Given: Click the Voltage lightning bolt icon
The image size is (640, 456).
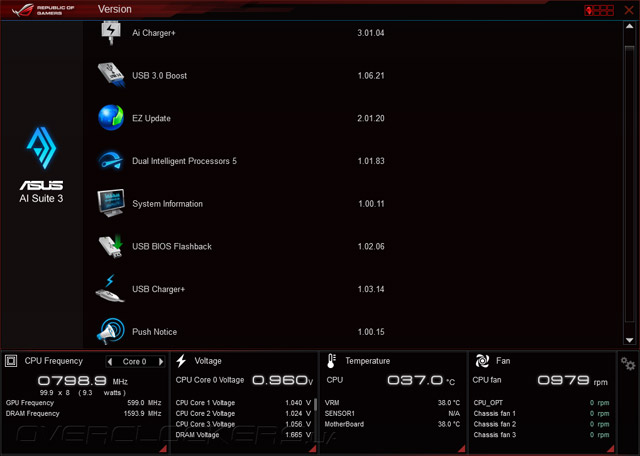Looking at the screenshot, I should pyautogui.click(x=181, y=361).
